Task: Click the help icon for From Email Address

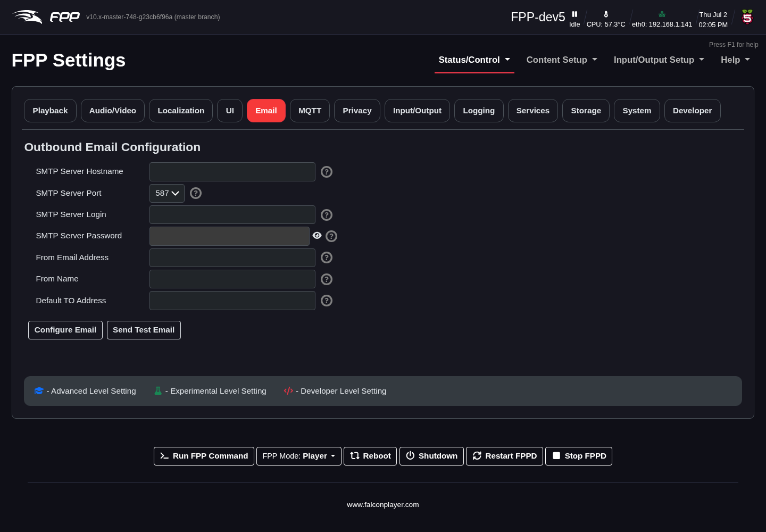Action: pyautogui.click(x=327, y=257)
